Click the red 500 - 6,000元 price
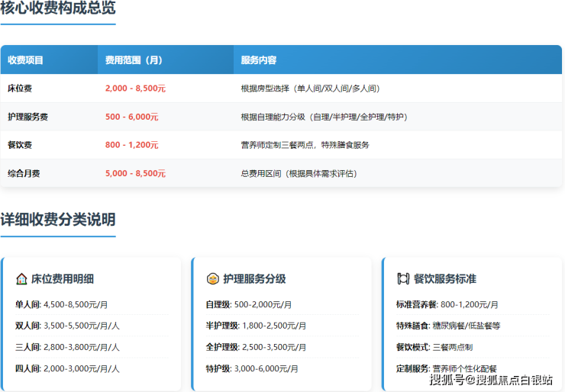This screenshot has width=565, height=392. [131, 117]
